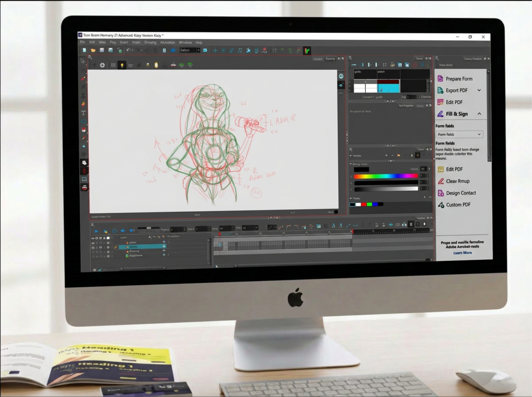This screenshot has height=397, width=532.
Task: Click the white-on-red disc icon in camera toolbar
Action: click(x=173, y=65)
